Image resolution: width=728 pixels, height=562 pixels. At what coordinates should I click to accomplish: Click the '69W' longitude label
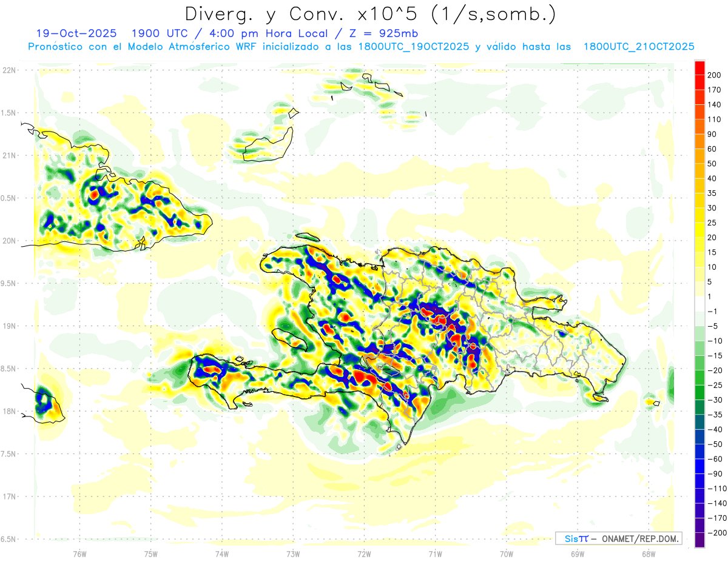[578, 553]
